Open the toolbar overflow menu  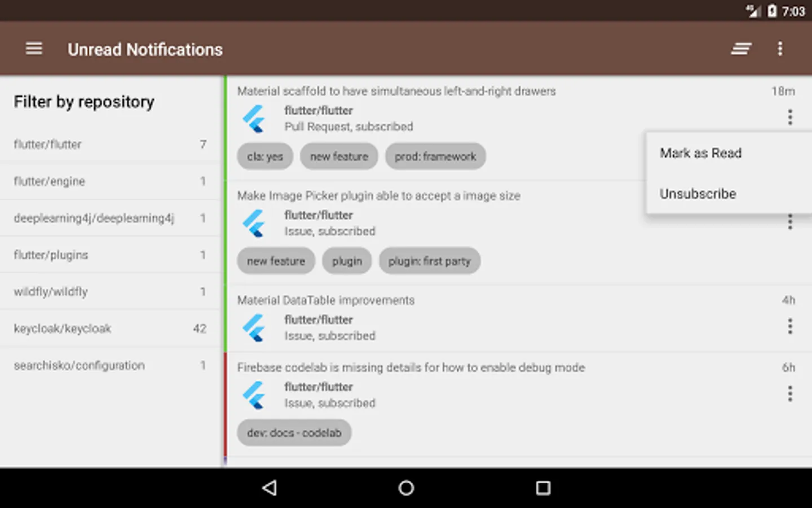pos(780,49)
